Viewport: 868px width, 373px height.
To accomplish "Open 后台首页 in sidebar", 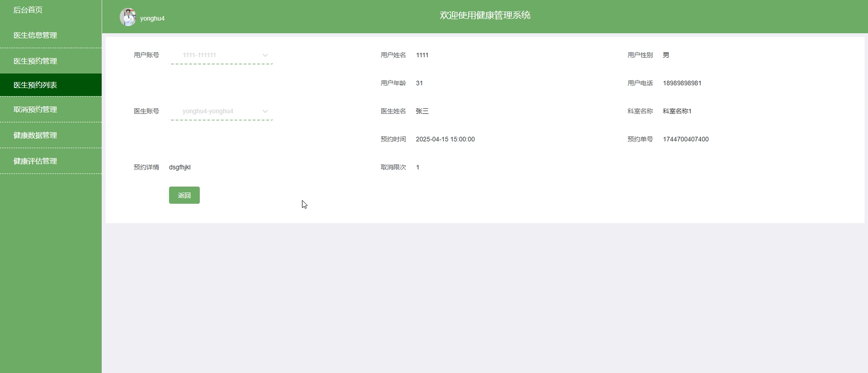I will coord(28,10).
